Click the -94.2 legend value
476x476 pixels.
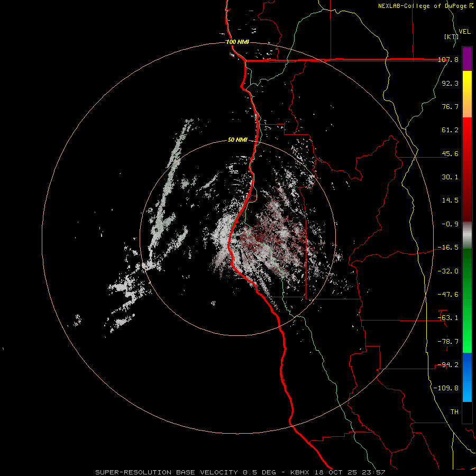tap(448, 365)
